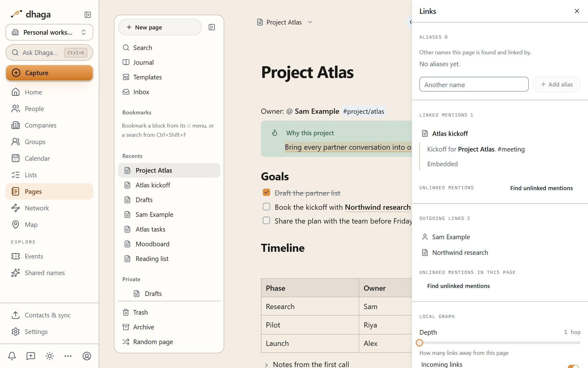The width and height of the screenshot is (588, 368).
Task: Open Search in pages panel
Action: (x=169, y=48)
